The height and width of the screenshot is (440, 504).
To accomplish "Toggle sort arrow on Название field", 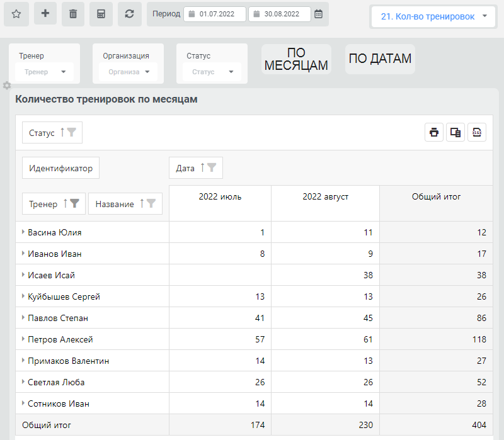I will (142, 203).
